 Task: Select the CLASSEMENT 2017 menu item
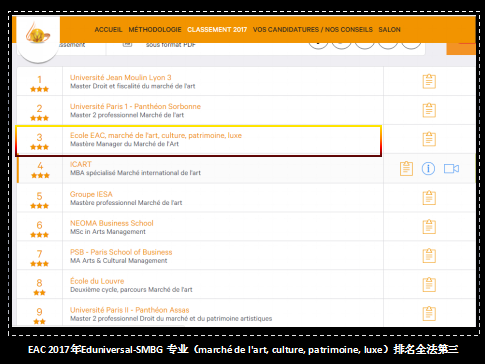[x=217, y=30]
